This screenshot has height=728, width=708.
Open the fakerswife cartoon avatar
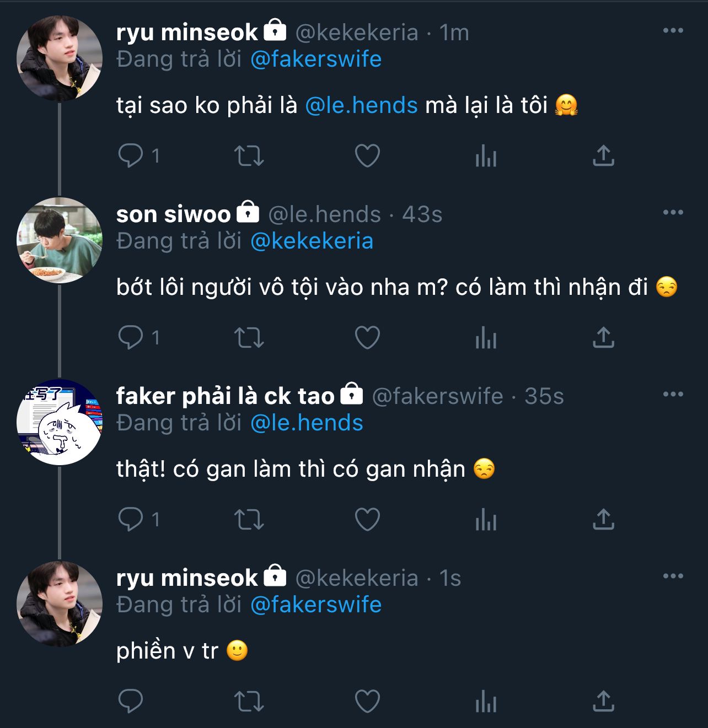pyautogui.click(x=60, y=422)
